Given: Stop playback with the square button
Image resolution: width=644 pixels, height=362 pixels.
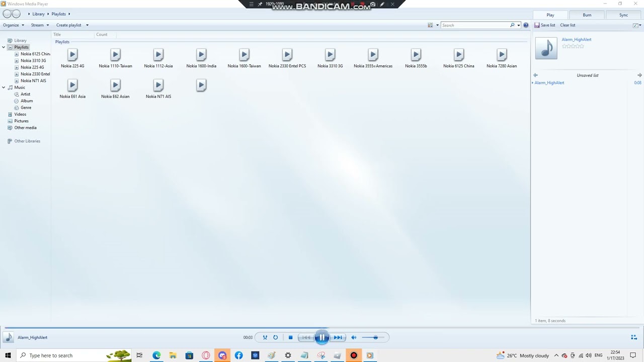Looking at the screenshot, I should 290,337.
